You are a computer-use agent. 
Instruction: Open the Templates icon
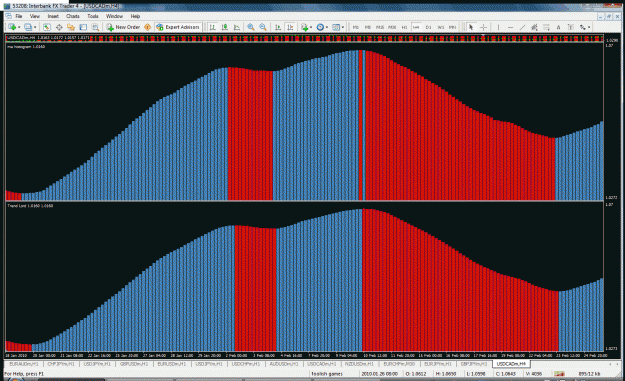pos(336,27)
